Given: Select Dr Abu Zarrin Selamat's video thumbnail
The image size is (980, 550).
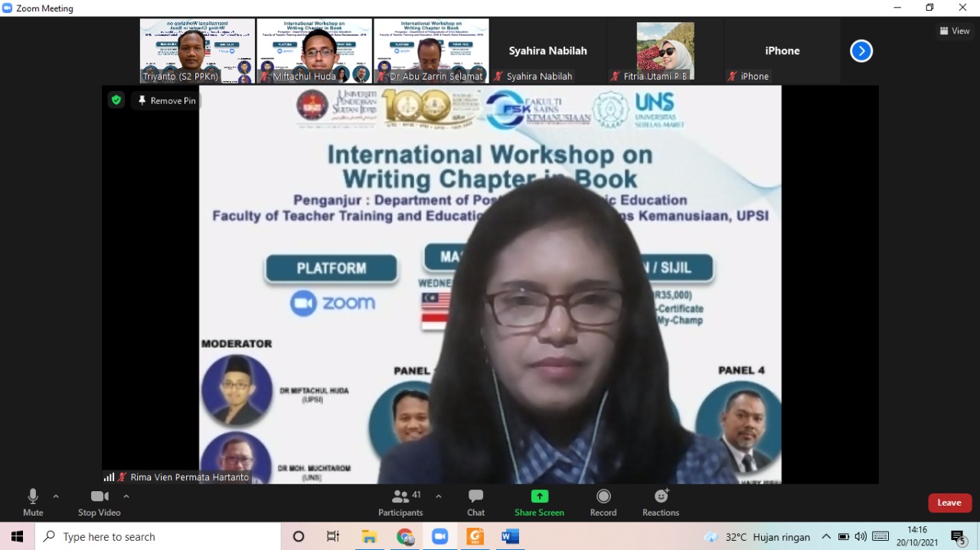Looking at the screenshot, I should tap(431, 50).
